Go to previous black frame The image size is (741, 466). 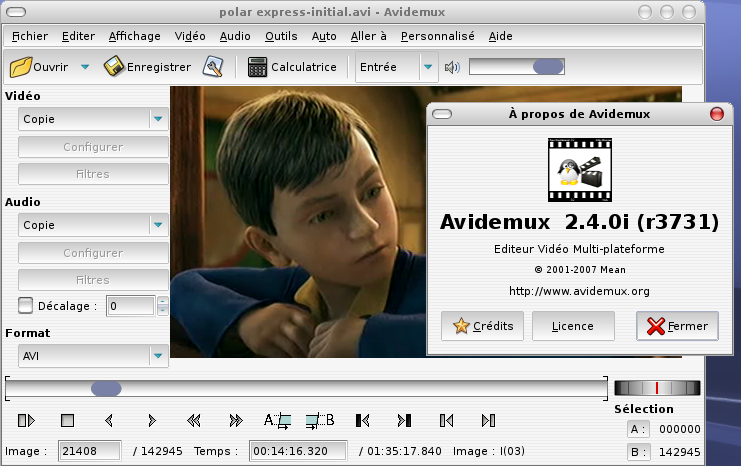tap(362, 420)
